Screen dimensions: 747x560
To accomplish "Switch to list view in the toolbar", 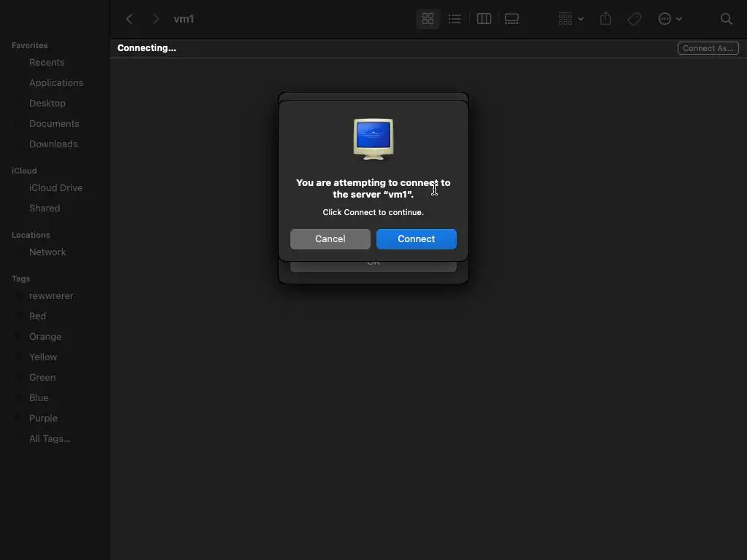I will 454,19.
